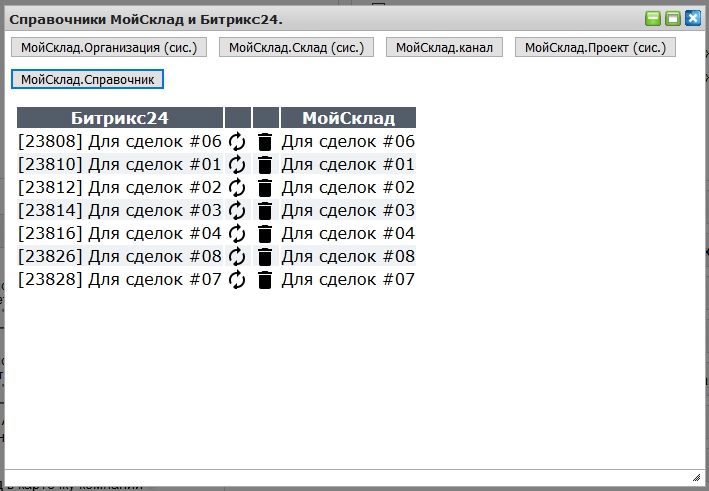
Task: Click sync icon for Для сделок #06
Action: point(237,142)
